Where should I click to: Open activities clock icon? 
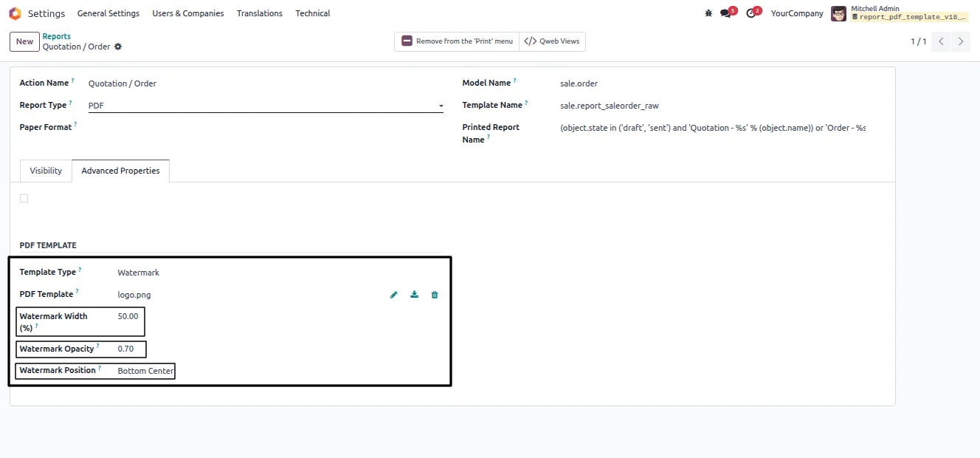click(751, 13)
